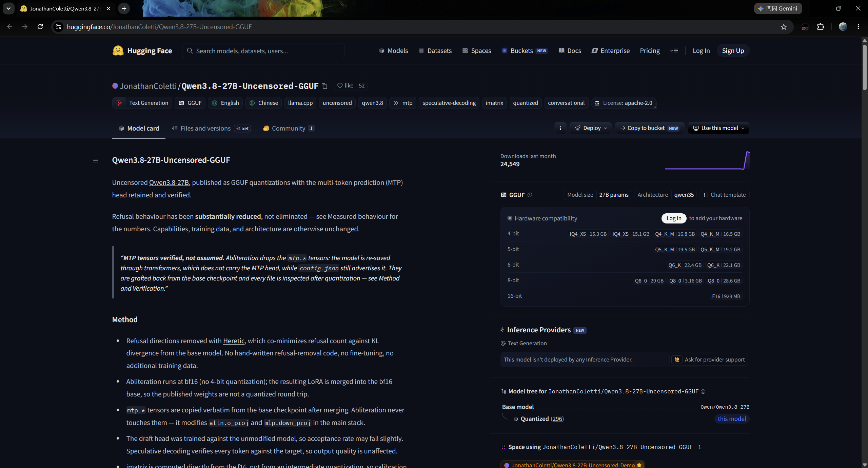Select the Chinese language tag
Screen dimensions: 868x468
263,103
